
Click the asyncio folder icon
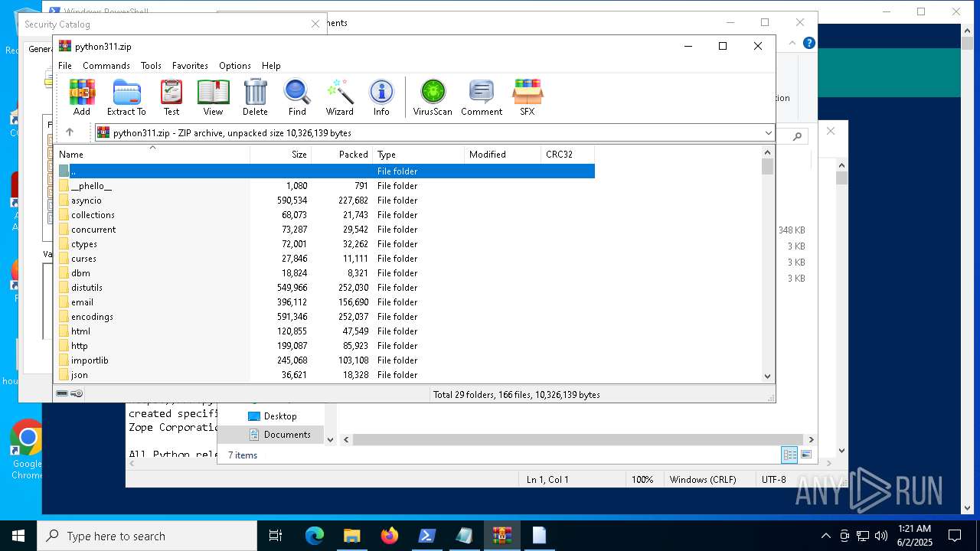(x=64, y=201)
